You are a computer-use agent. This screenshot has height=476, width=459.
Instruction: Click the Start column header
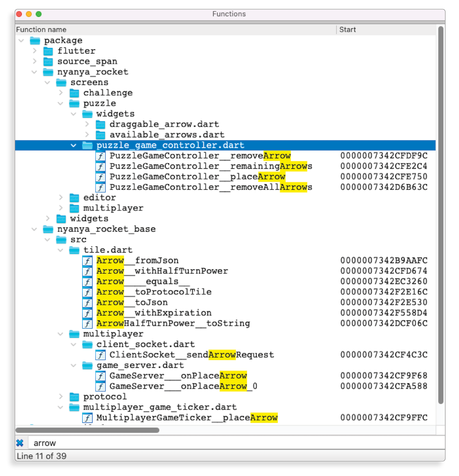(347, 29)
